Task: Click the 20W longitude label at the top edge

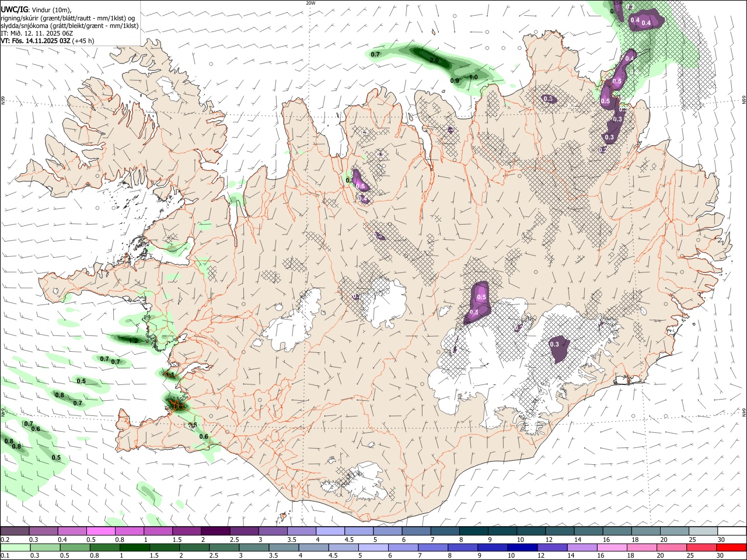Action: click(310, 3)
